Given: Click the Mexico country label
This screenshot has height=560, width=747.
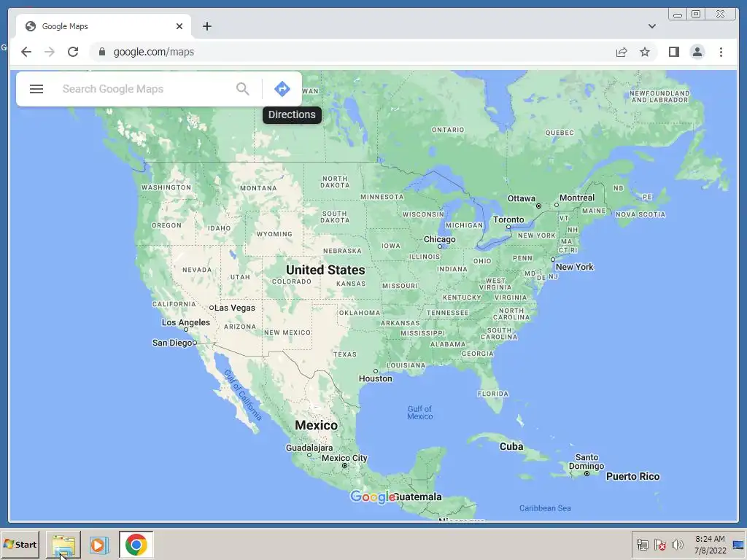Looking at the screenshot, I should [x=316, y=425].
